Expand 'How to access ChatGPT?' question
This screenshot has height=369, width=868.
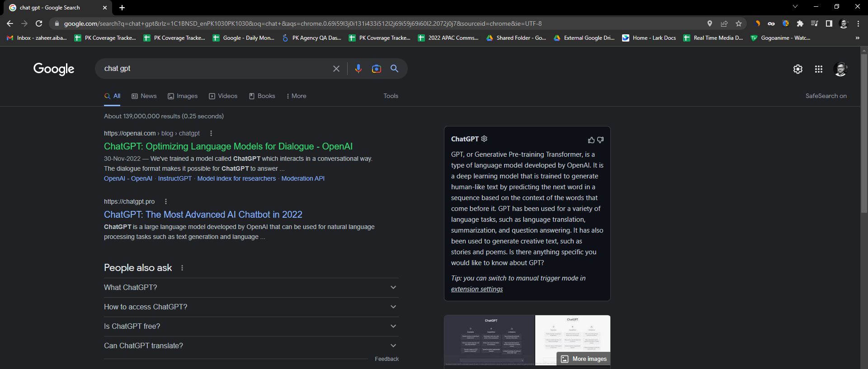pos(251,307)
